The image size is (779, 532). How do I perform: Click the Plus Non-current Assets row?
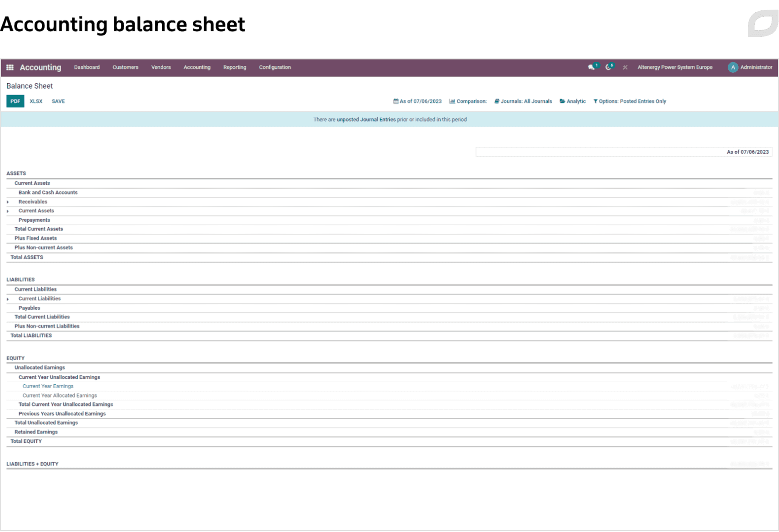[389, 248]
